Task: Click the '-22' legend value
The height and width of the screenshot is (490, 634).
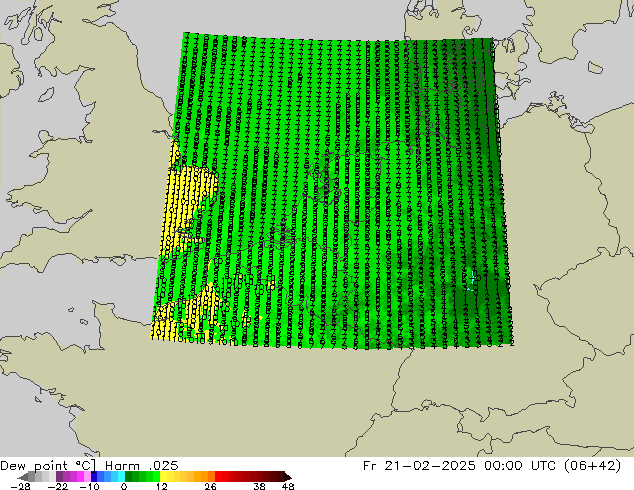Action: click(x=57, y=486)
